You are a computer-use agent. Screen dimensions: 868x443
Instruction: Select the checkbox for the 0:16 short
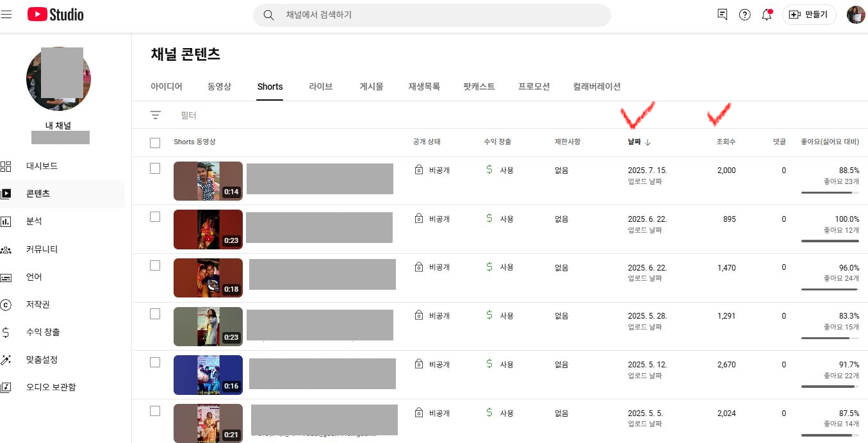pos(155,362)
